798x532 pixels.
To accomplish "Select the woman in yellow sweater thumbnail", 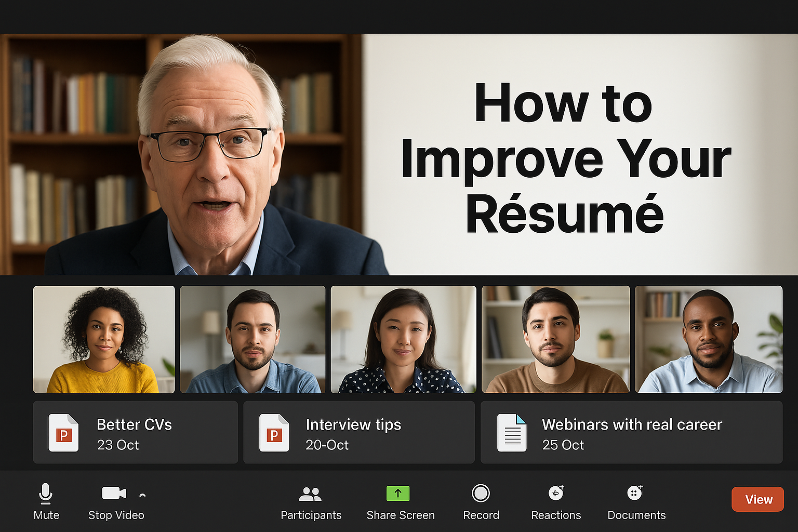I will 104,339.
